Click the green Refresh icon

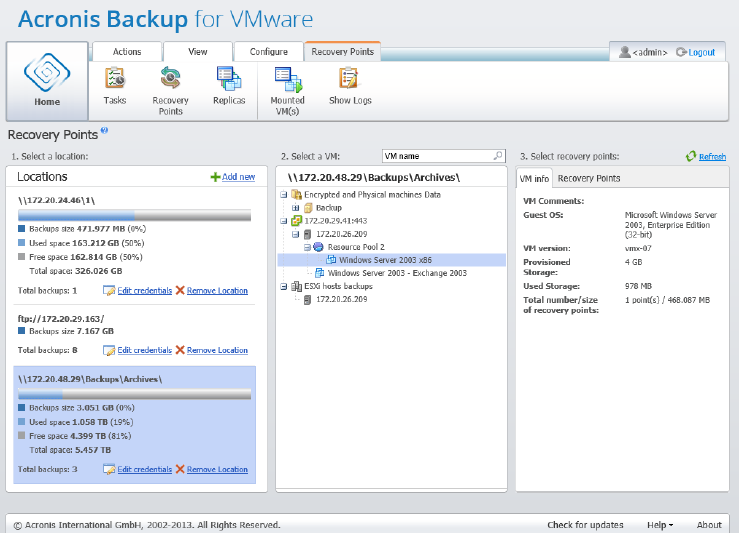pos(690,157)
